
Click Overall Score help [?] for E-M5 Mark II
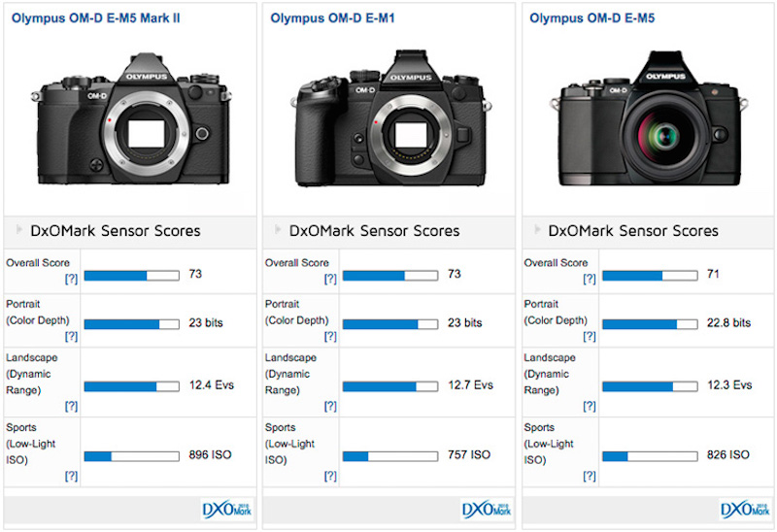pyautogui.click(x=71, y=280)
